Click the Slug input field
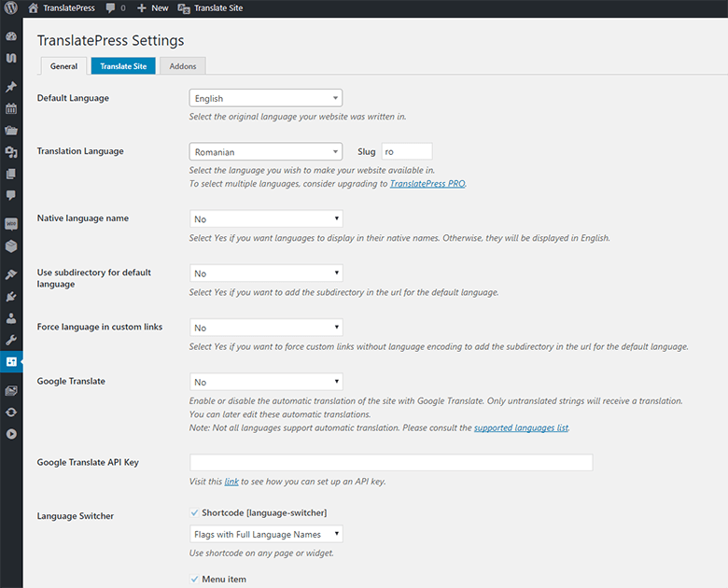The image size is (728, 588). (x=407, y=151)
